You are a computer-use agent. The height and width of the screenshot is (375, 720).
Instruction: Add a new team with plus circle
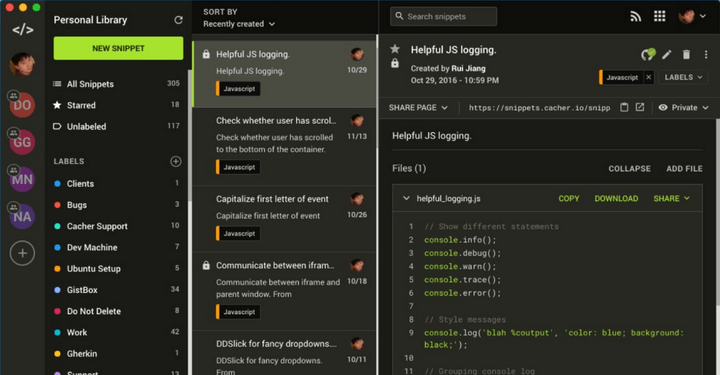22,253
